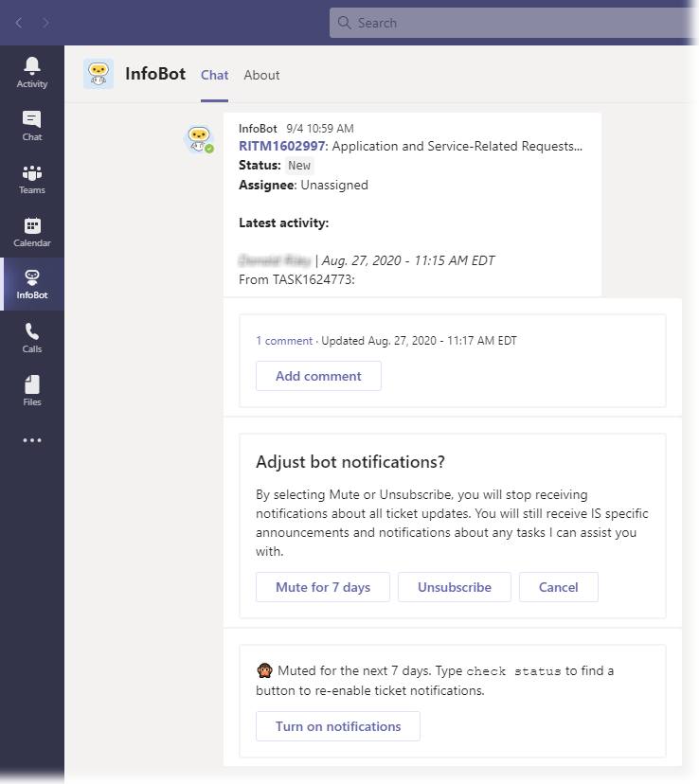Screen dimensions: 699x784
Task: Go forward with the right arrow
Action: pos(45,23)
